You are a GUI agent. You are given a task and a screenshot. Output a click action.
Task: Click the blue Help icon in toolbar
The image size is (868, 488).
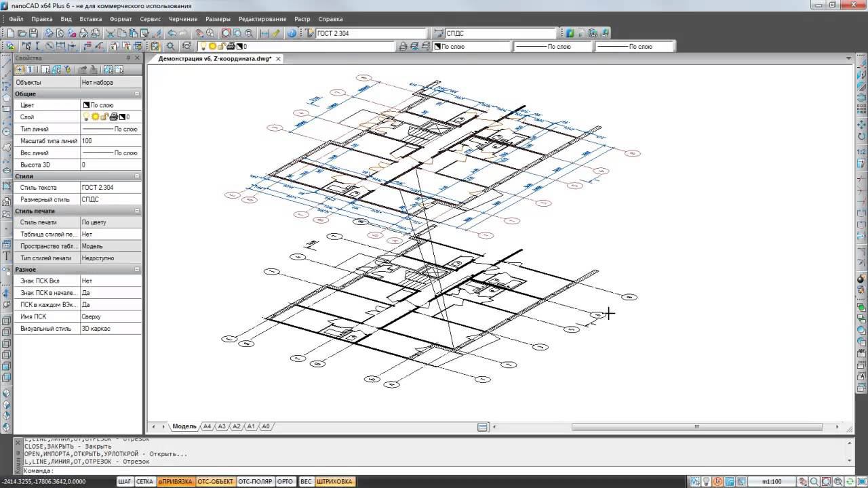(292, 33)
